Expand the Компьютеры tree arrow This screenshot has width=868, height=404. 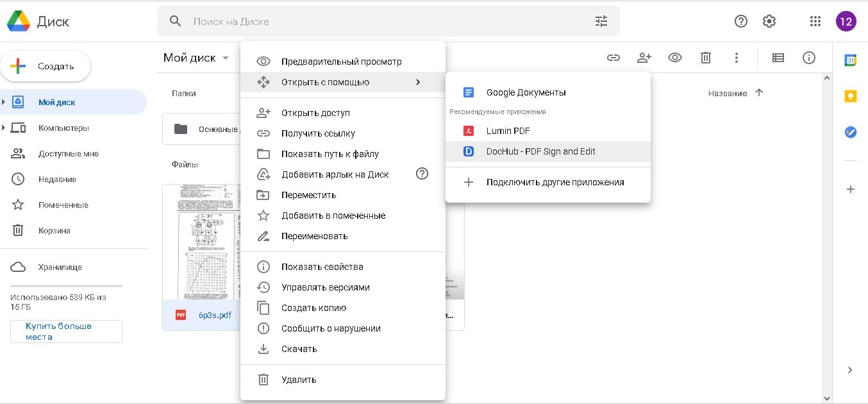point(4,128)
